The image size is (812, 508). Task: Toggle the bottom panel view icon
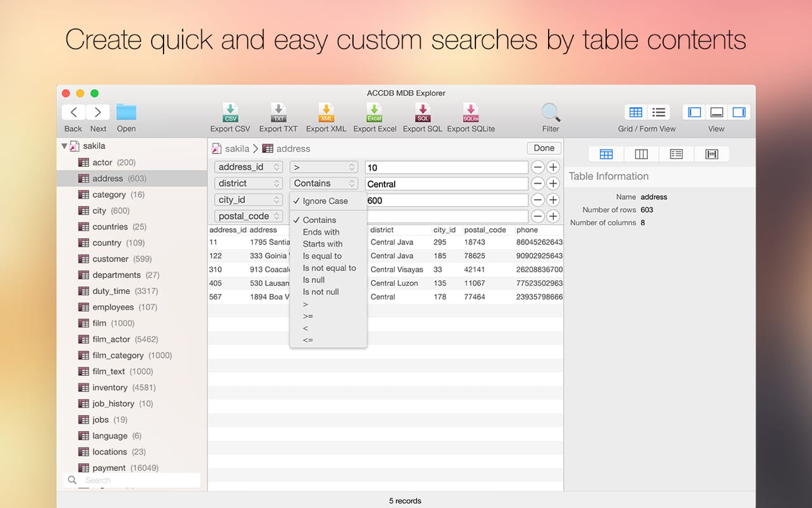tap(716, 112)
